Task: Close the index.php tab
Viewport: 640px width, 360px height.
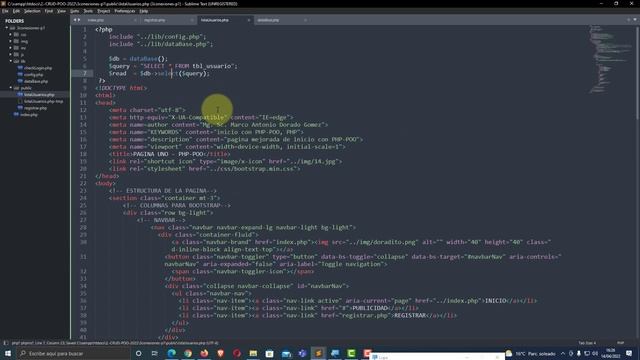Action: (135, 20)
